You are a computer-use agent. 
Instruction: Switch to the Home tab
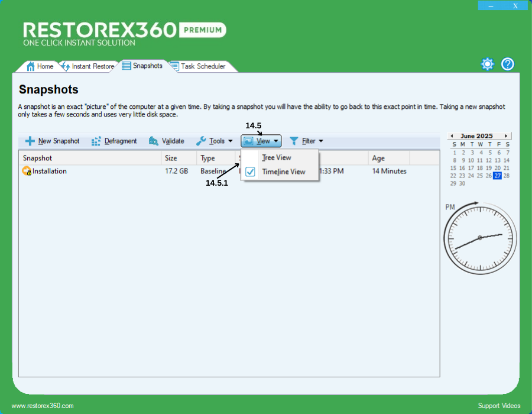tap(40, 66)
